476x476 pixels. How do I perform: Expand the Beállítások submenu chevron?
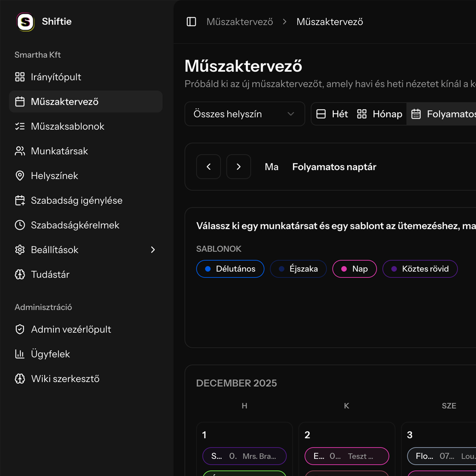153,250
